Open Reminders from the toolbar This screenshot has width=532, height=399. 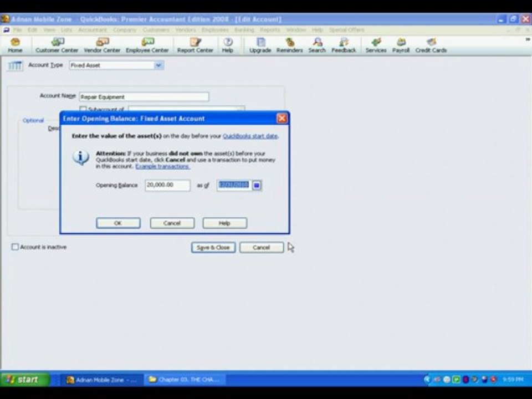point(289,45)
